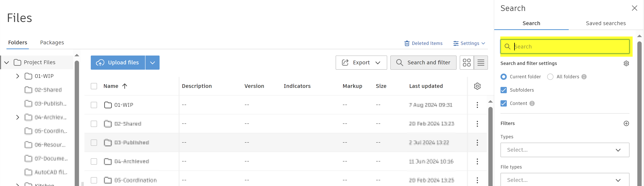644x186 pixels.
Task: Click the Project Files folder icon
Action: click(17, 62)
